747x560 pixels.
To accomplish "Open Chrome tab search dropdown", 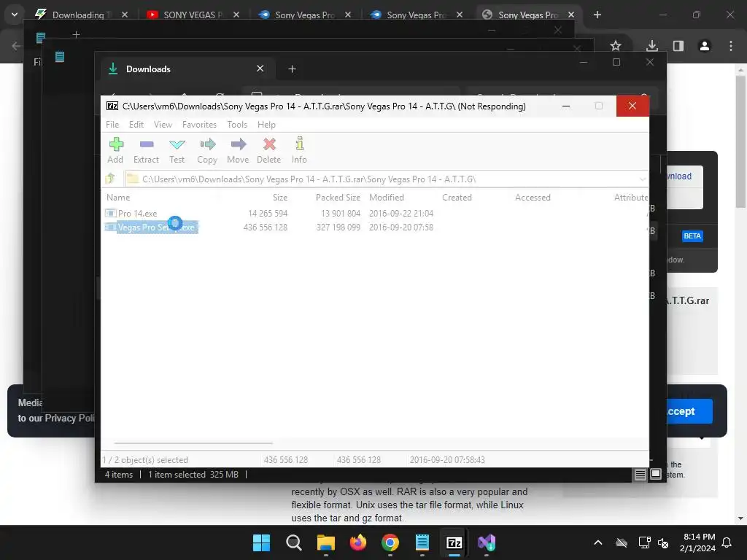I will (x=15, y=15).
